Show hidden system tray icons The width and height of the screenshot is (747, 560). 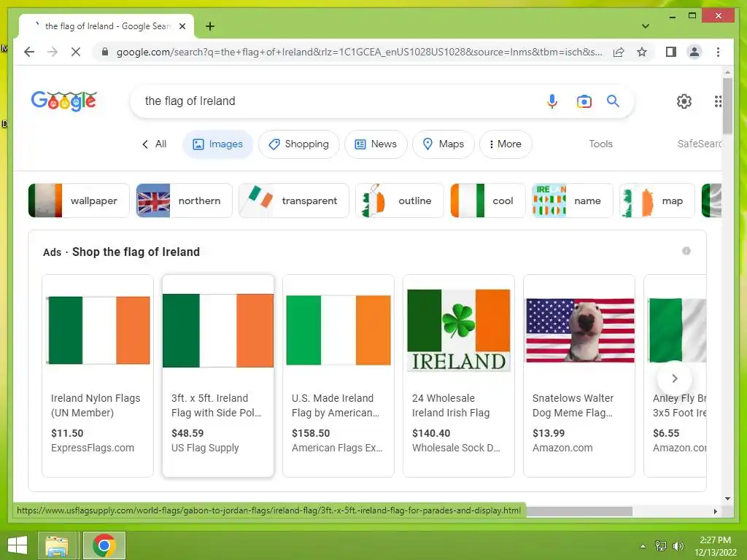pyautogui.click(x=643, y=546)
